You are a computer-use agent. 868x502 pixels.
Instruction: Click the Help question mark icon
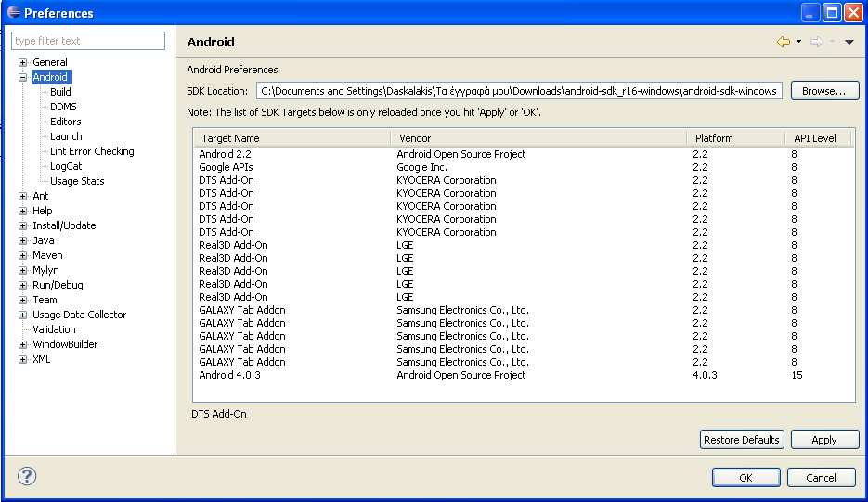pyautogui.click(x=27, y=476)
